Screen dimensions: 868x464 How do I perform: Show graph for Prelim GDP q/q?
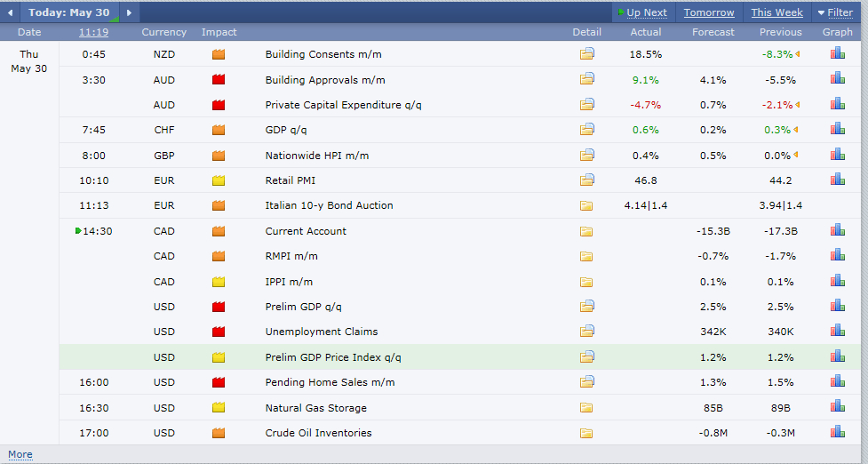(838, 305)
